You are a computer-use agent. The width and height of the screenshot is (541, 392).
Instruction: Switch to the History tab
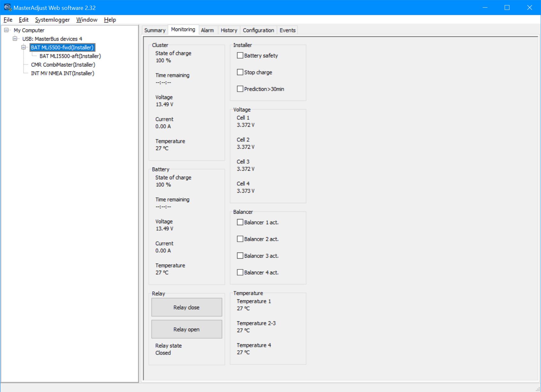click(x=229, y=30)
